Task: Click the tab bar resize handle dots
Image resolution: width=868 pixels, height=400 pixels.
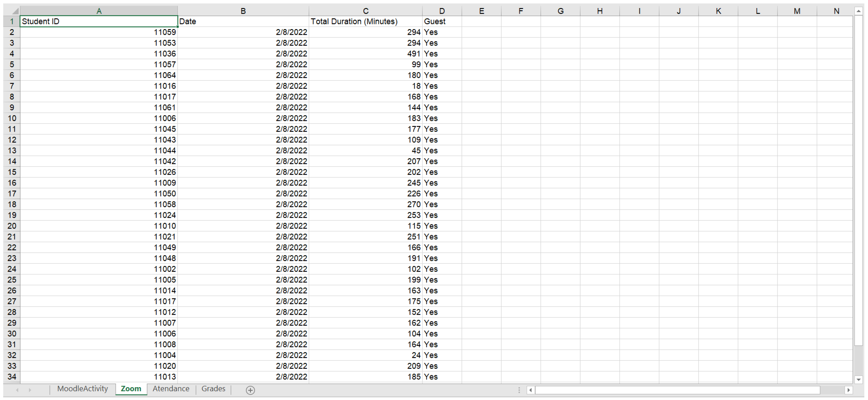Action: coord(519,390)
